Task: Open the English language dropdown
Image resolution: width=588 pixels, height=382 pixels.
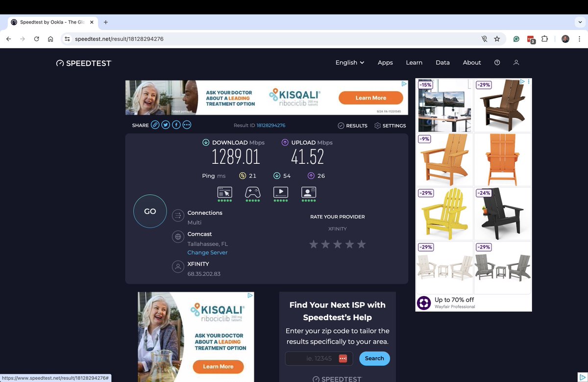Action: 349,62
